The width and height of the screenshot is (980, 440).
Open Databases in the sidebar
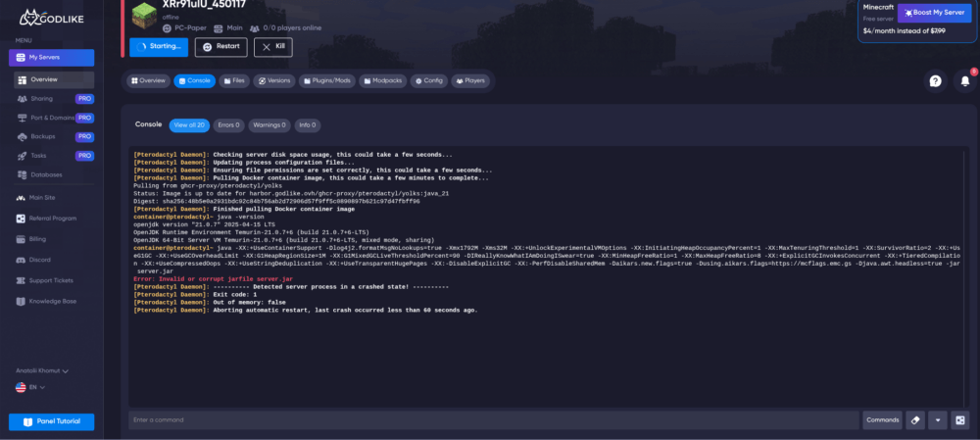click(x=46, y=174)
